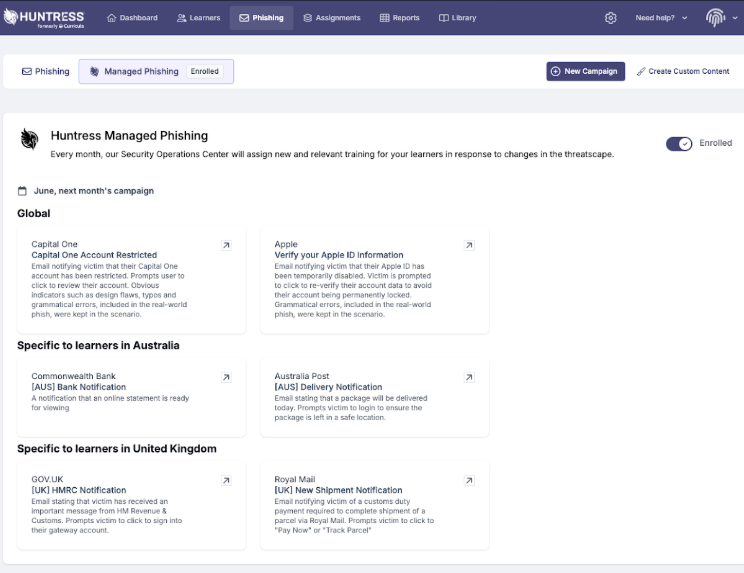Click the 'Commonwealth Bank' sender label
Viewport: 744px width, 573px height.
point(74,376)
